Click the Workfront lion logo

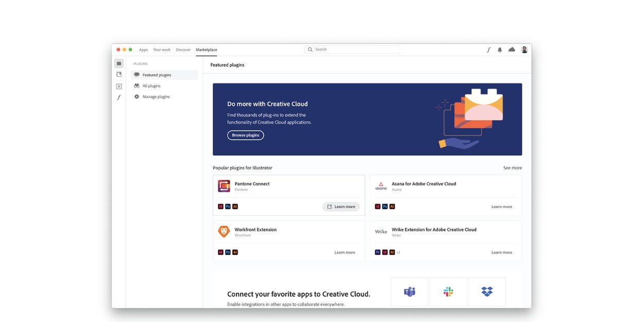[x=224, y=232]
